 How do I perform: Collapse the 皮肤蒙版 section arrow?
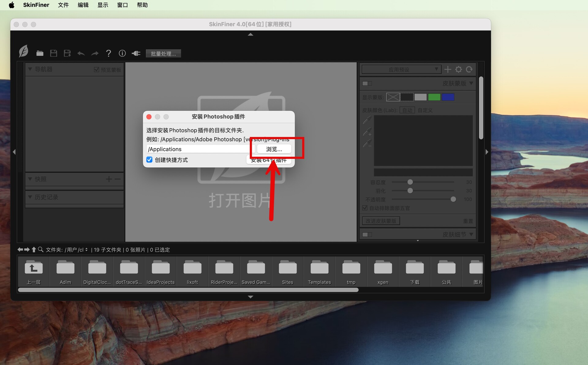point(471,83)
